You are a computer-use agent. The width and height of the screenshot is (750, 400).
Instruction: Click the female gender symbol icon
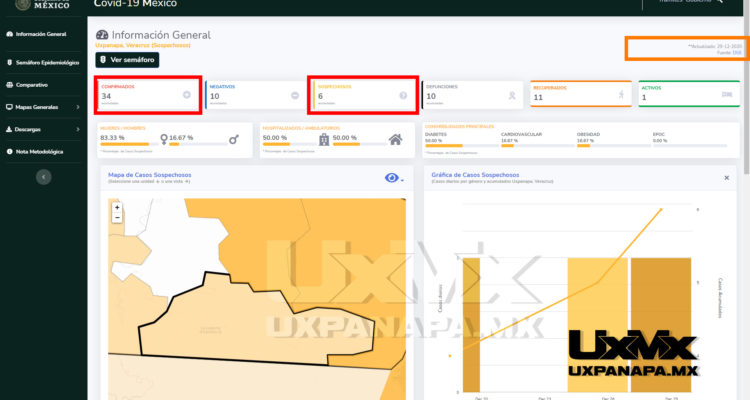(x=164, y=139)
